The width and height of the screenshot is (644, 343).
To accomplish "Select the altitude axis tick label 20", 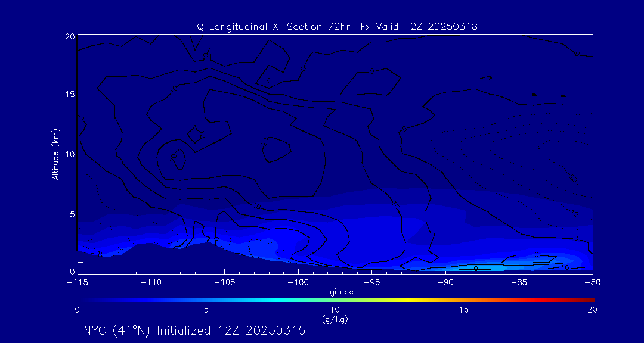I will pos(69,36).
